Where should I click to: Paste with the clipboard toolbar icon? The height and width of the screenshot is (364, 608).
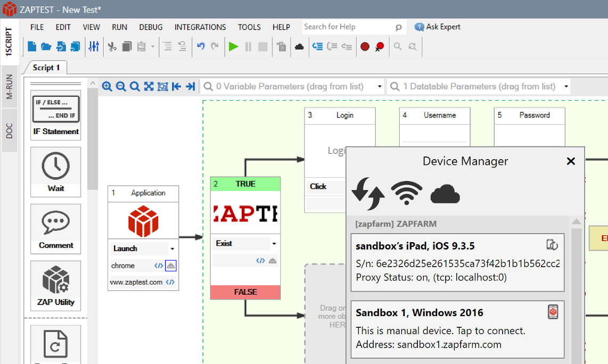pyautogui.click(x=142, y=46)
